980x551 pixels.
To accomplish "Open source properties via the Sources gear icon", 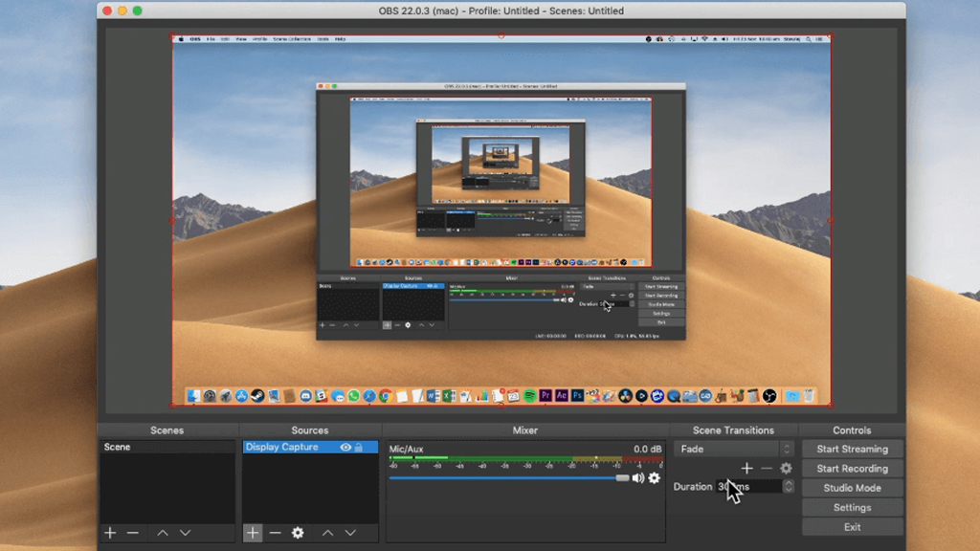I will pyautogui.click(x=298, y=533).
